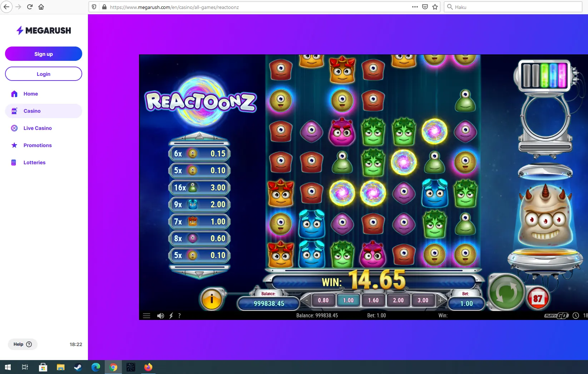Screen dimensions: 588x374
Task: Open page actions three-dot menu
Action: click(415, 7)
